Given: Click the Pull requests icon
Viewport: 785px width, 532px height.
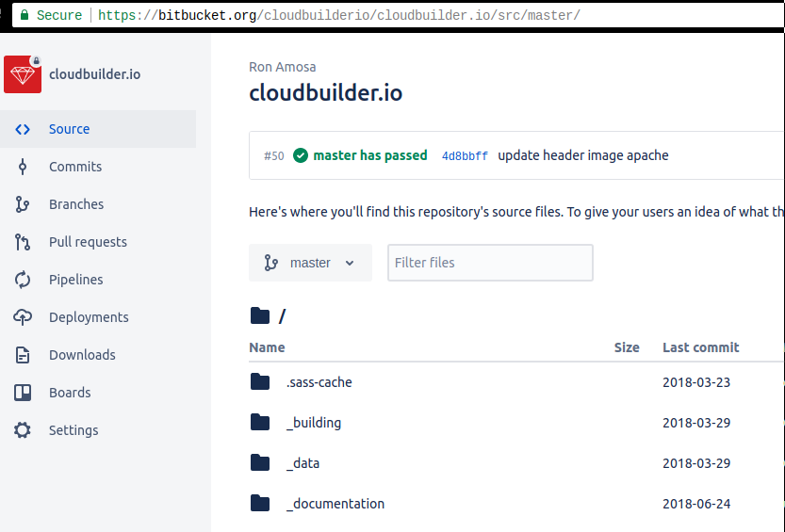Looking at the screenshot, I should 23,242.
